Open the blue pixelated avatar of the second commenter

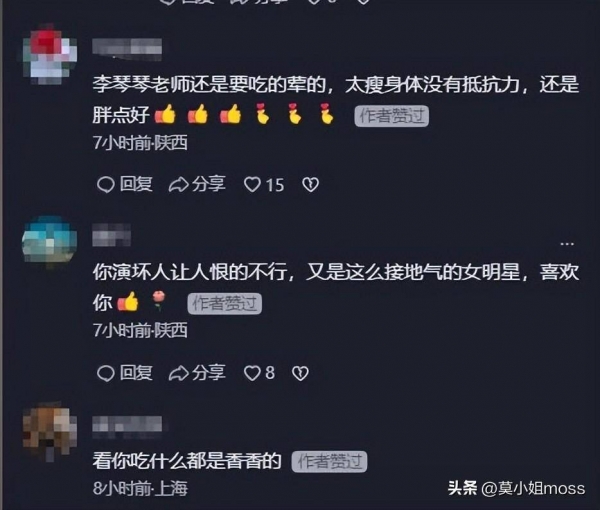49,241
